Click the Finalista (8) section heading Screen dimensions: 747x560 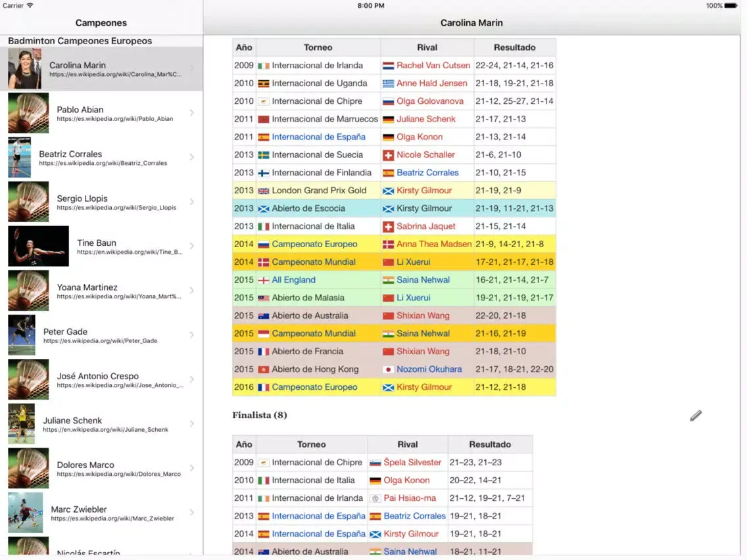(260, 415)
